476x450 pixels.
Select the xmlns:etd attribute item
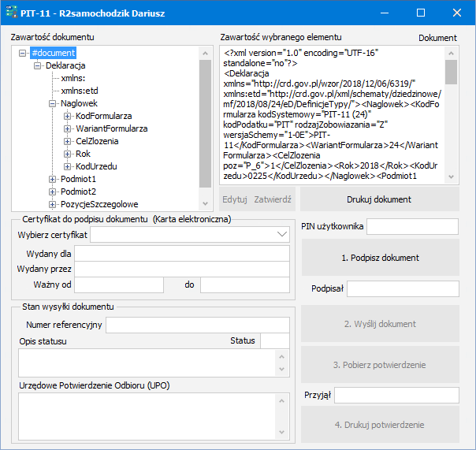pyautogui.click(x=80, y=91)
